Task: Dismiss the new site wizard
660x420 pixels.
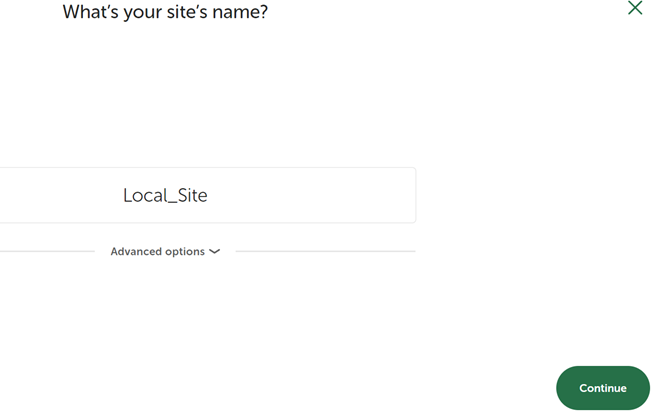Action: 635,8
